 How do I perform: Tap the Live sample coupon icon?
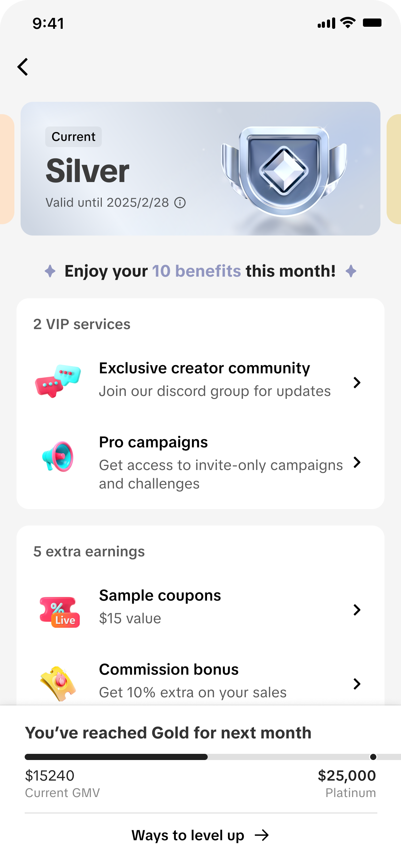click(x=60, y=612)
